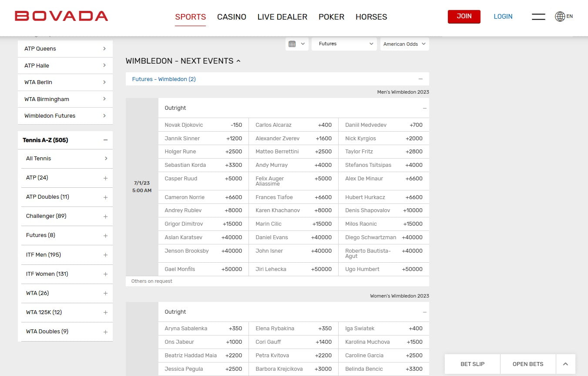The width and height of the screenshot is (588, 376).
Task: Go to Live Dealer tab
Action: [x=282, y=17]
